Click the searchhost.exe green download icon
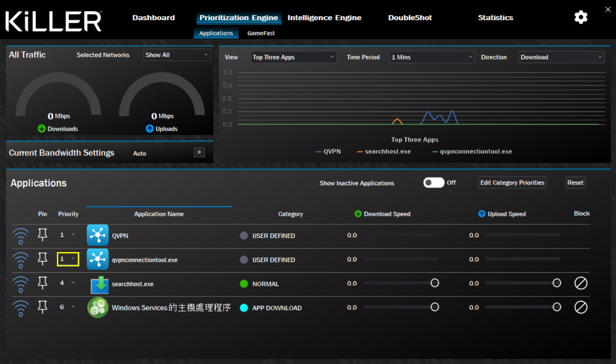This screenshot has height=364, width=616. pyautogui.click(x=98, y=283)
